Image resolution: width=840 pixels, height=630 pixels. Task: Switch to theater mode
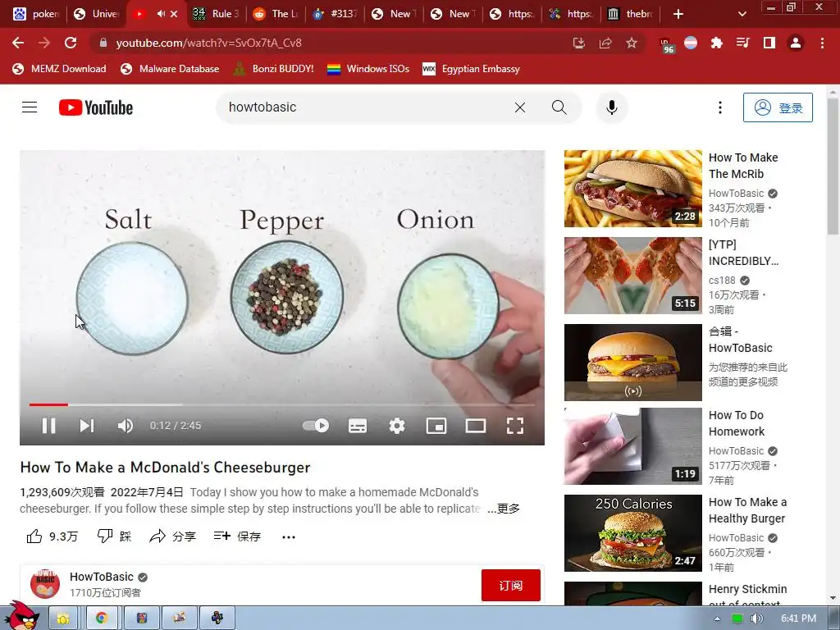coord(475,426)
